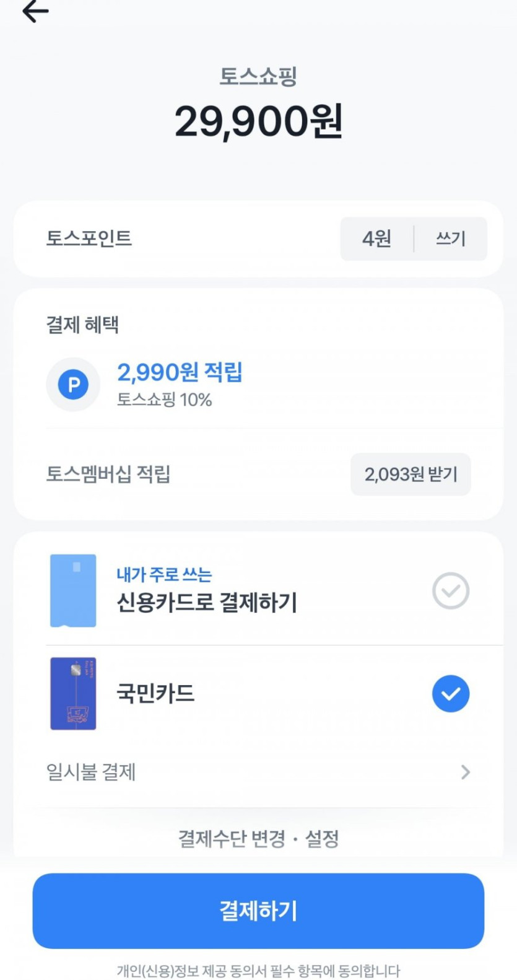This screenshot has width=517, height=980.
Task: Tap the 4원 point balance
Action: point(376,238)
